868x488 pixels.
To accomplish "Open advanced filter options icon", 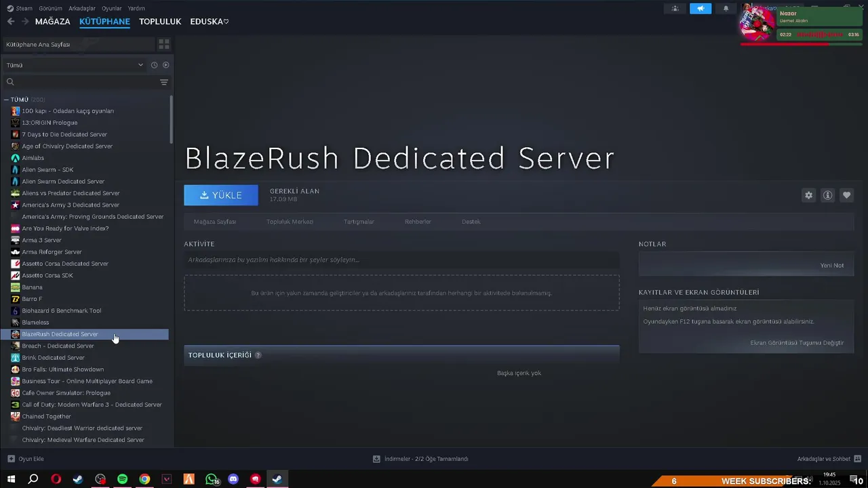I will point(164,82).
